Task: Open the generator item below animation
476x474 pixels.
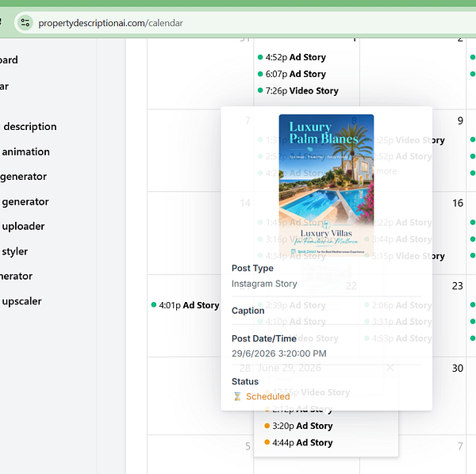Action: [x=23, y=177]
